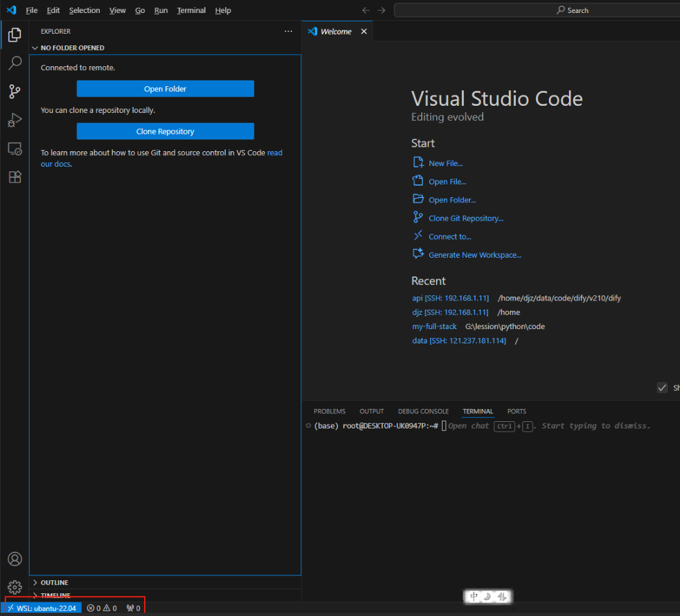Click the title bar Search box
The image size is (680, 616).
coord(537,10)
